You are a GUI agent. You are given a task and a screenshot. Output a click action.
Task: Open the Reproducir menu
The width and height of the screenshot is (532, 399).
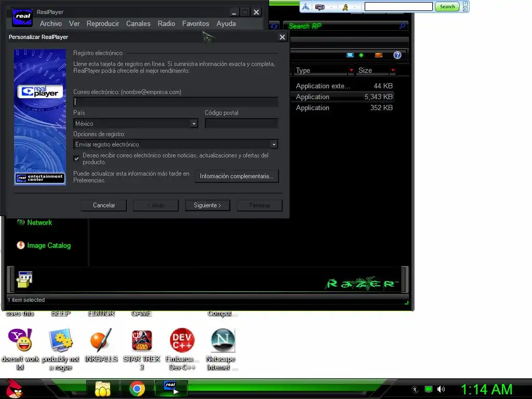click(x=103, y=24)
